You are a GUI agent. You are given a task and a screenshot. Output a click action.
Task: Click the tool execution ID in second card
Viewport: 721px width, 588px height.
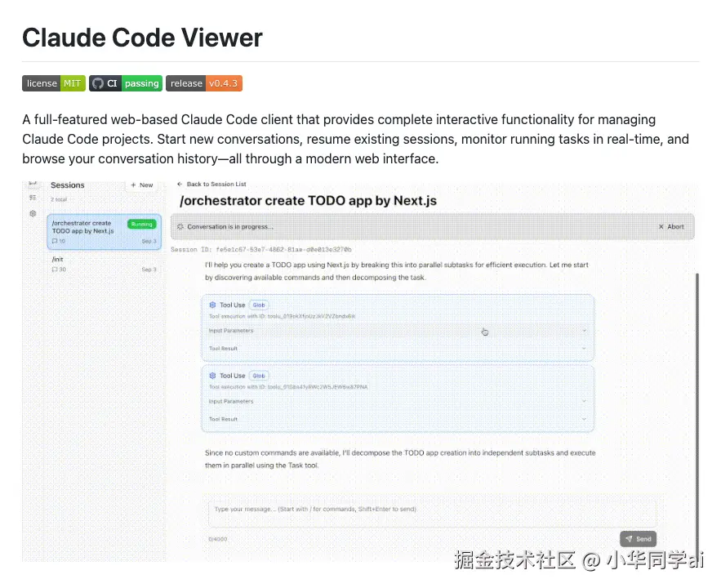[x=288, y=387]
